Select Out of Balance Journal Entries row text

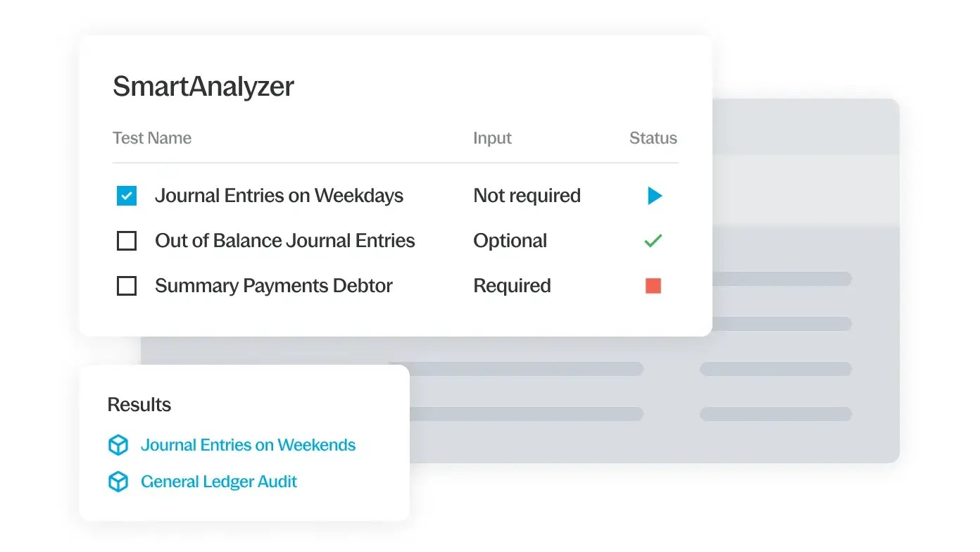285,241
